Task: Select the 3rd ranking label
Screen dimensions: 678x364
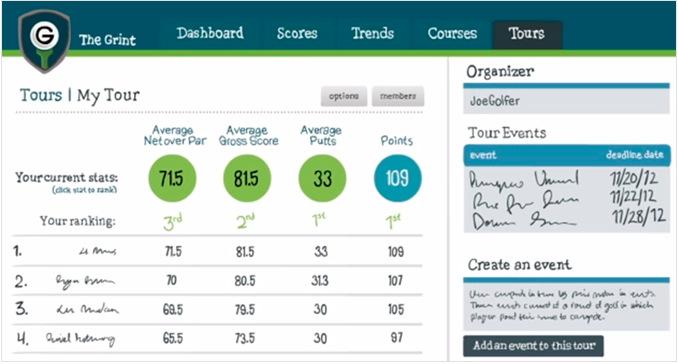Action: tap(172, 222)
